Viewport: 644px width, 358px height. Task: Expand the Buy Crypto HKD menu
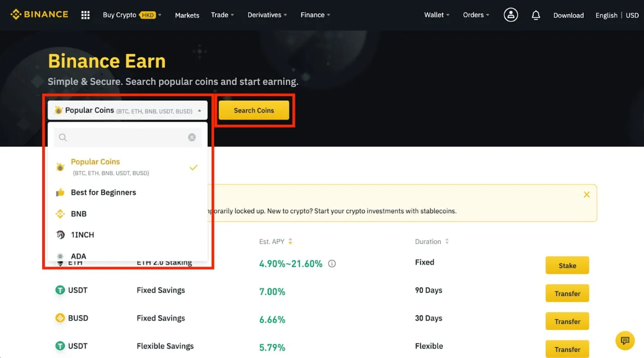[x=132, y=15]
